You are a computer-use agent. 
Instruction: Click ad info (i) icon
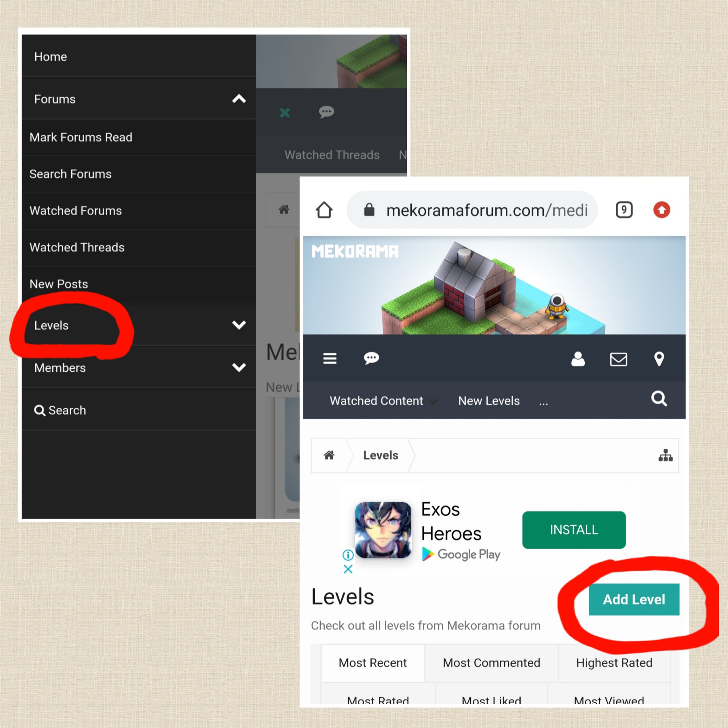348,555
